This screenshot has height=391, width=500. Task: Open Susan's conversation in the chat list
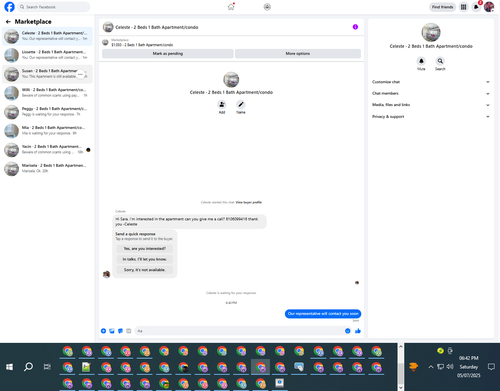coord(47,74)
